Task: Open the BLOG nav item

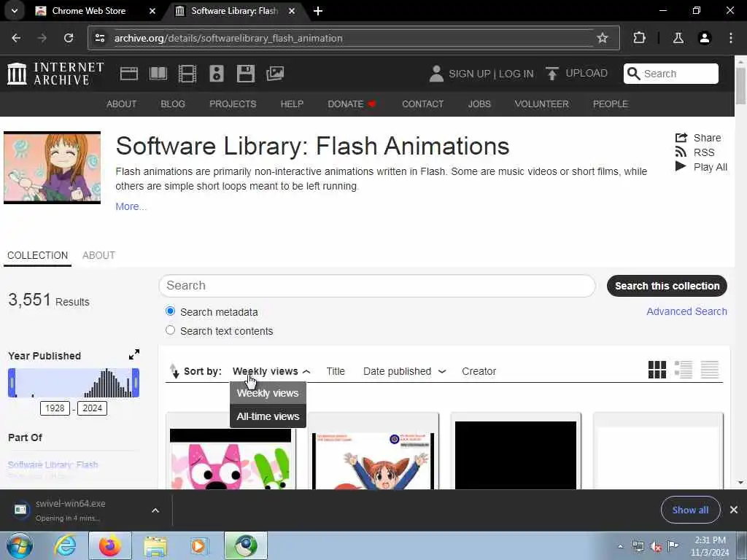Action: [x=172, y=104]
